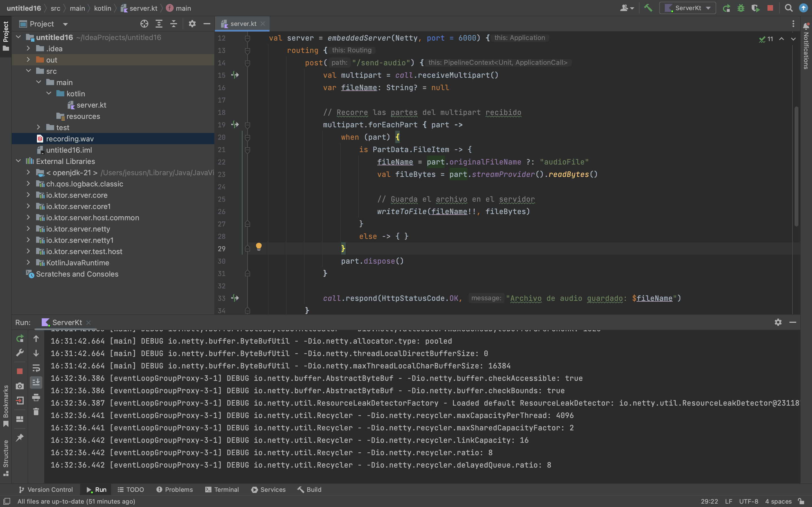Click the Clear All trash icon in Run console
The height and width of the screenshot is (507, 812).
36,412
